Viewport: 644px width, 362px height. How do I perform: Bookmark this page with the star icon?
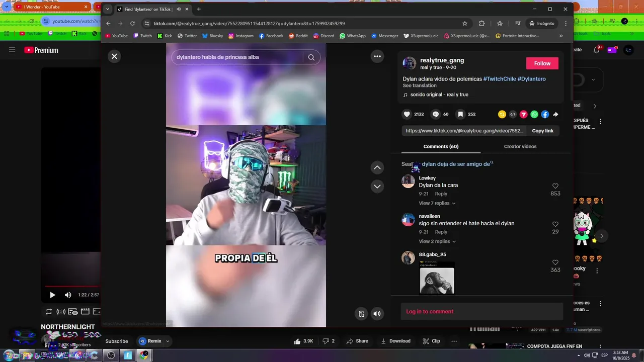465,23
